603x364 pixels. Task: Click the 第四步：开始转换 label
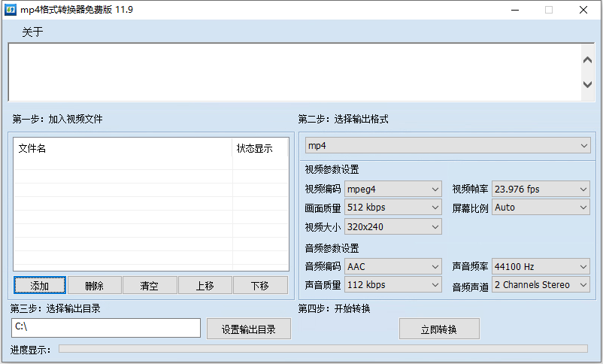(x=334, y=308)
